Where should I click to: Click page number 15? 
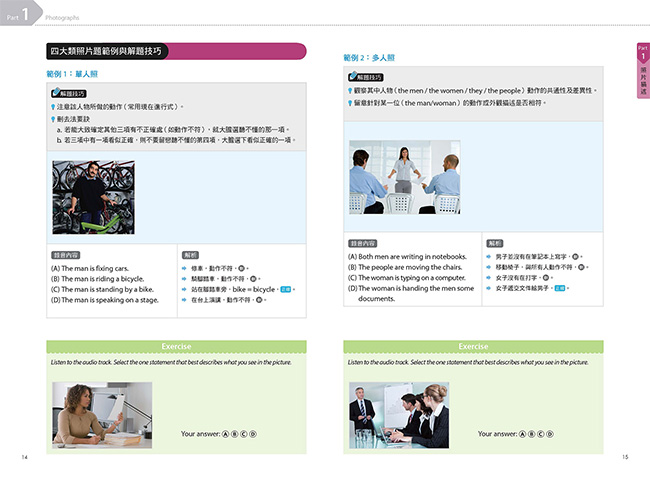(625, 457)
